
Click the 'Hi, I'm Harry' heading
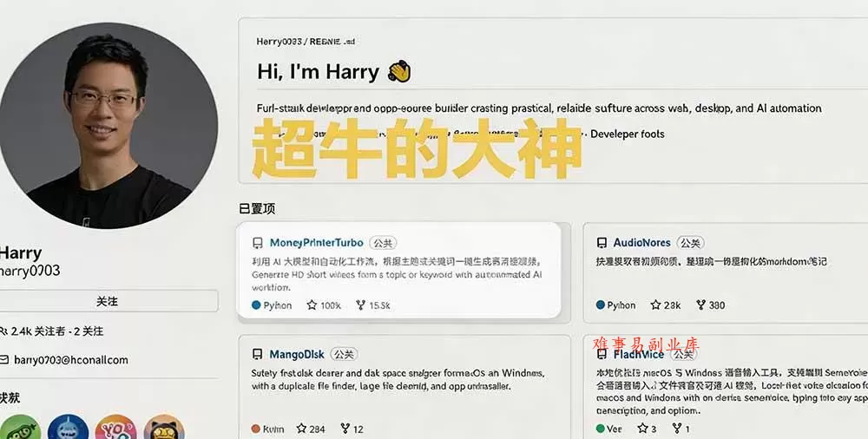pos(319,72)
